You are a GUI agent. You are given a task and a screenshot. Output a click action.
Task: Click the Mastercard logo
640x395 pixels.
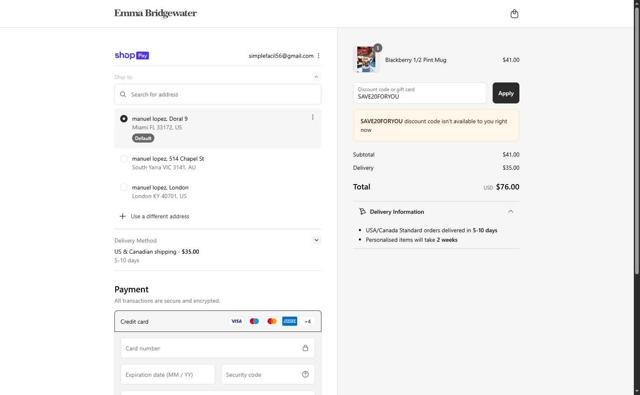272,322
